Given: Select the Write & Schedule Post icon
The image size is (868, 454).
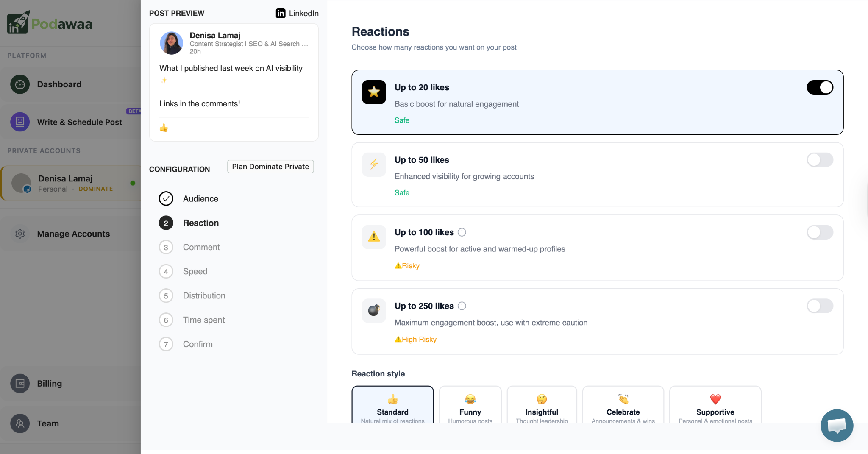Looking at the screenshot, I should click(19, 122).
